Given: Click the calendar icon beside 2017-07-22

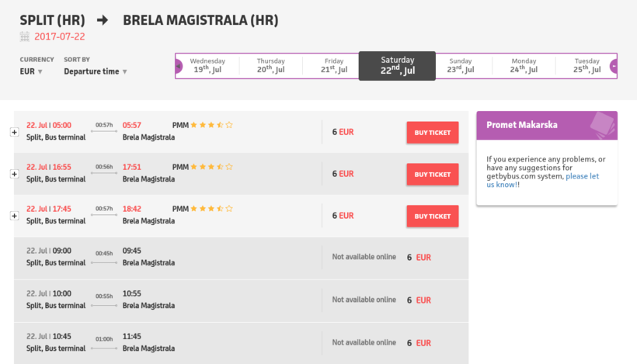Looking at the screenshot, I should pyautogui.click(x=24, y=36).
